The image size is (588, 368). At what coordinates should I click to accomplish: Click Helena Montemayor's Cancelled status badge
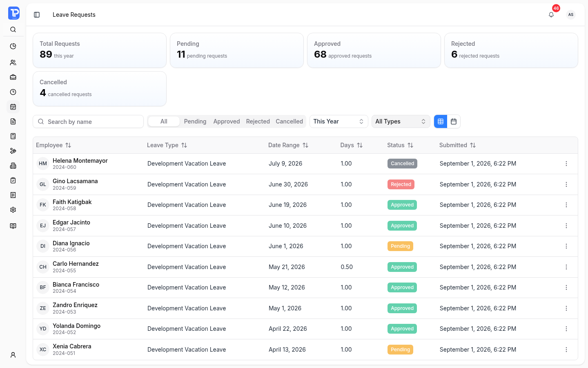(402, 164)
